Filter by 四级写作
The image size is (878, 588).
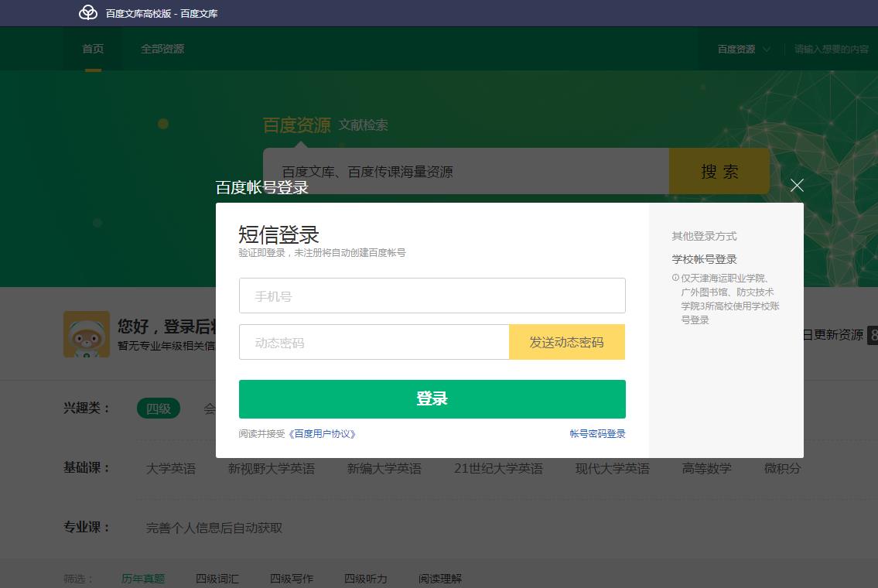pos(292,579)
